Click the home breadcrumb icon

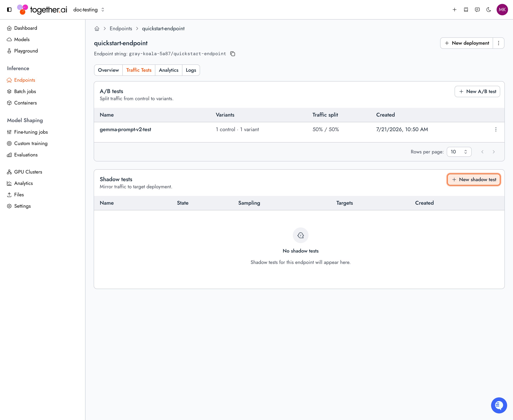[97, 28]
